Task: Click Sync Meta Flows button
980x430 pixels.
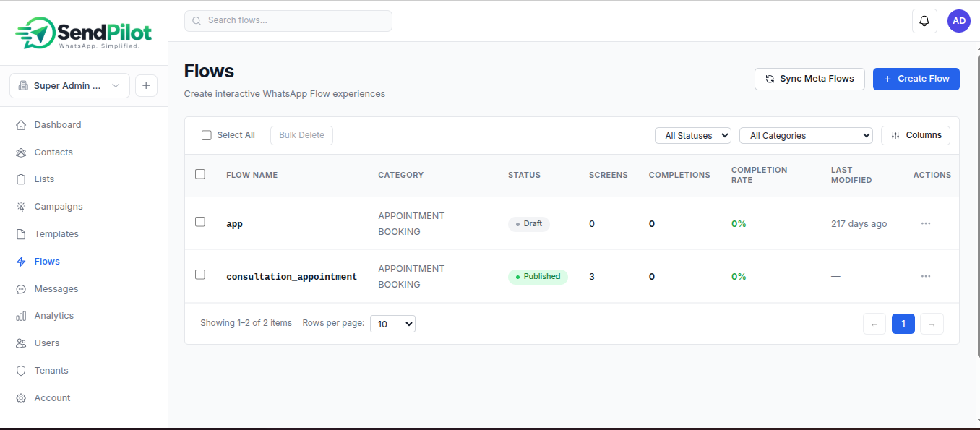Action: 809,79
